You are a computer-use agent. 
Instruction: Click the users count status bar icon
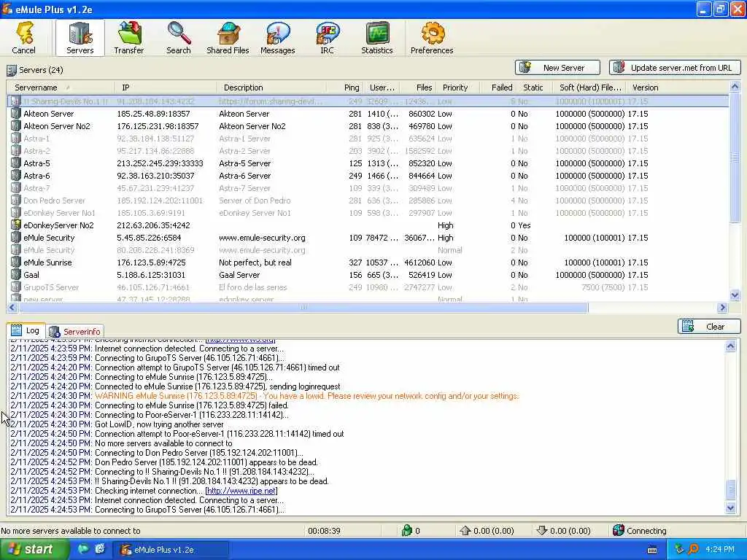(406, 531)
